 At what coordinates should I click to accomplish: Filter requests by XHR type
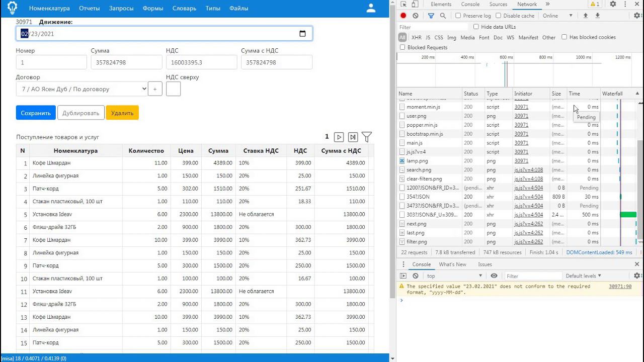[x=417, y=37]
